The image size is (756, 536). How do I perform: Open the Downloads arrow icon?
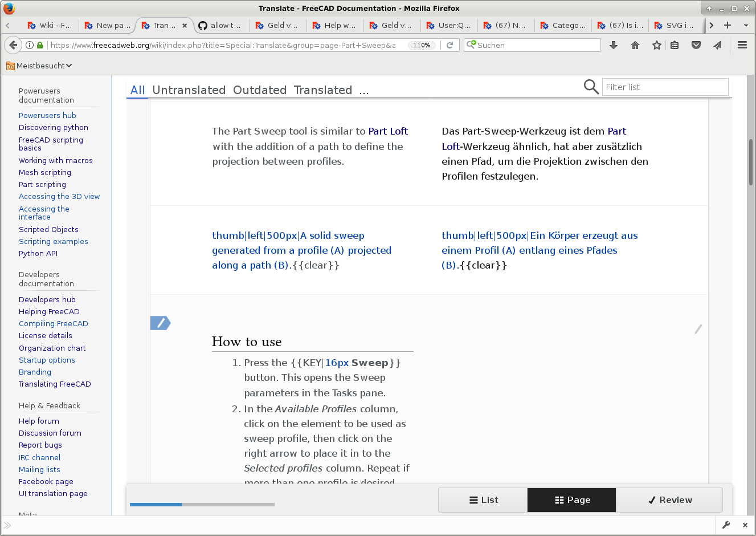[614, 45]
